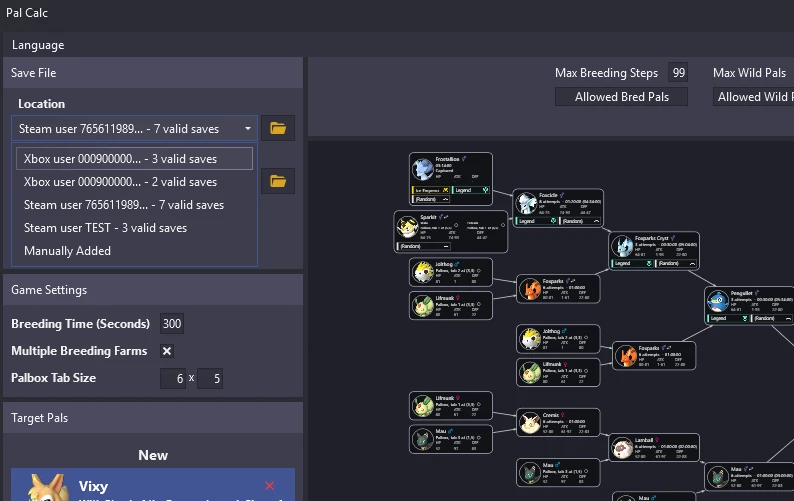Click the Breeding Time seconds field
This screenshot has width=794, height=501.
coord(172,324)
